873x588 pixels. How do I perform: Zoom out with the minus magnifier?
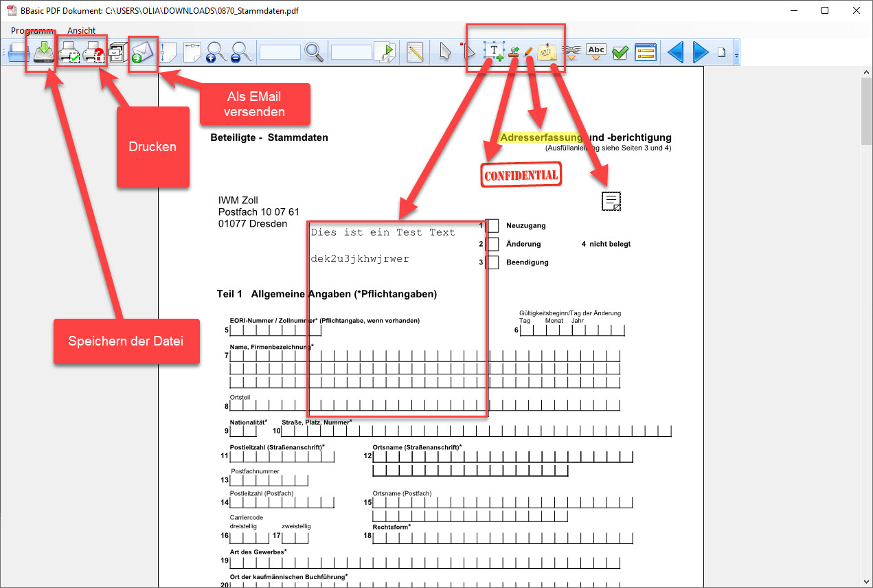[240, 52]
